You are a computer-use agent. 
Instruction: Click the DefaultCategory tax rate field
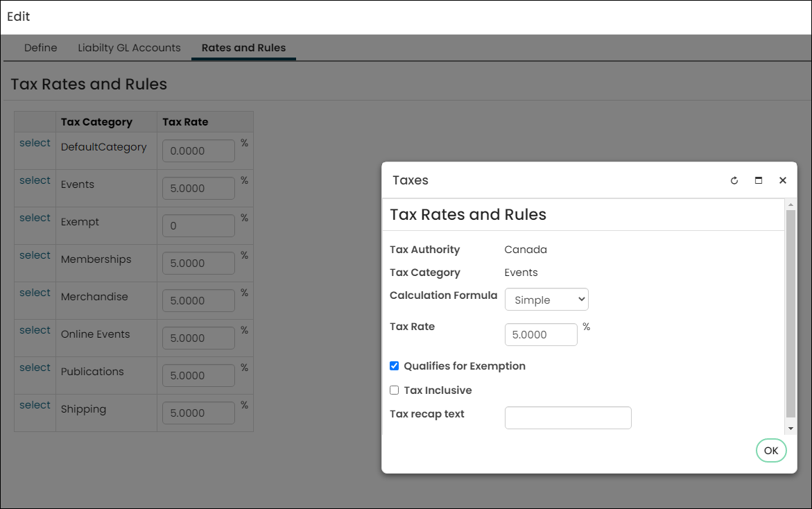click(198, 150)
